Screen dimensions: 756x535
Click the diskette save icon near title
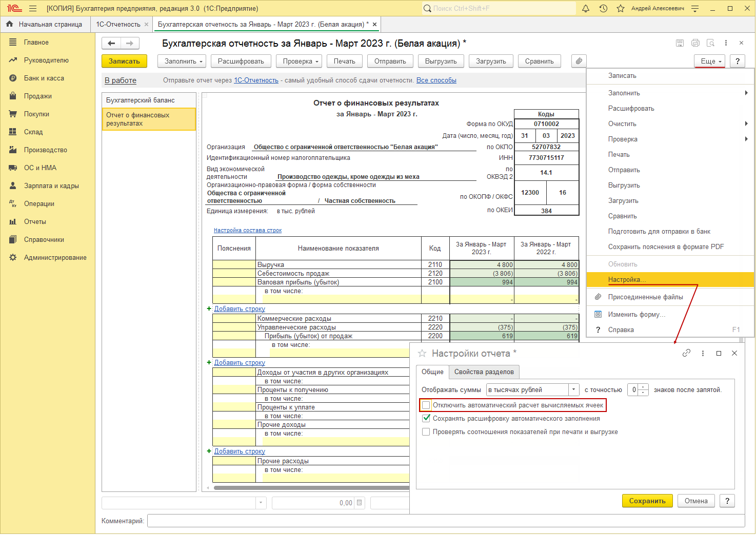pyautogui.click(x=680, y=43)
